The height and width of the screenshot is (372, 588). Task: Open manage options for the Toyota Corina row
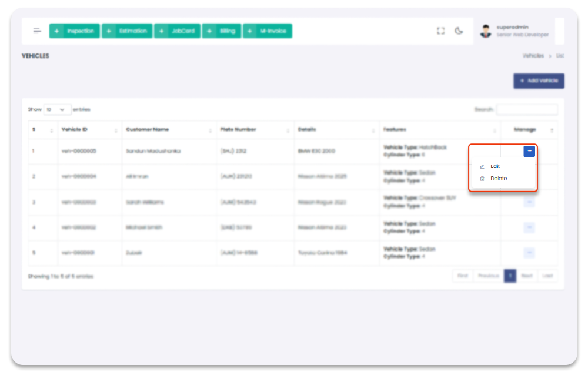(529, 253)
